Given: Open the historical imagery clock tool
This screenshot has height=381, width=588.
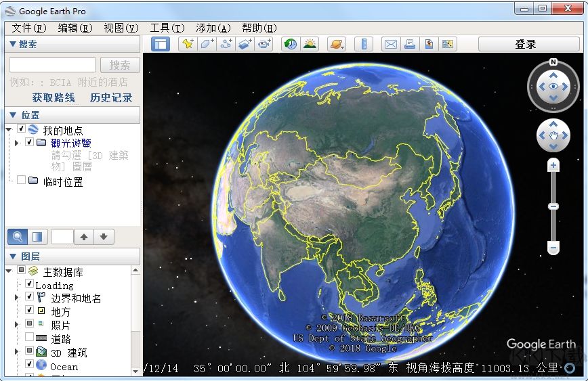Looking at the screenshot, I should [x=290, y=44].
